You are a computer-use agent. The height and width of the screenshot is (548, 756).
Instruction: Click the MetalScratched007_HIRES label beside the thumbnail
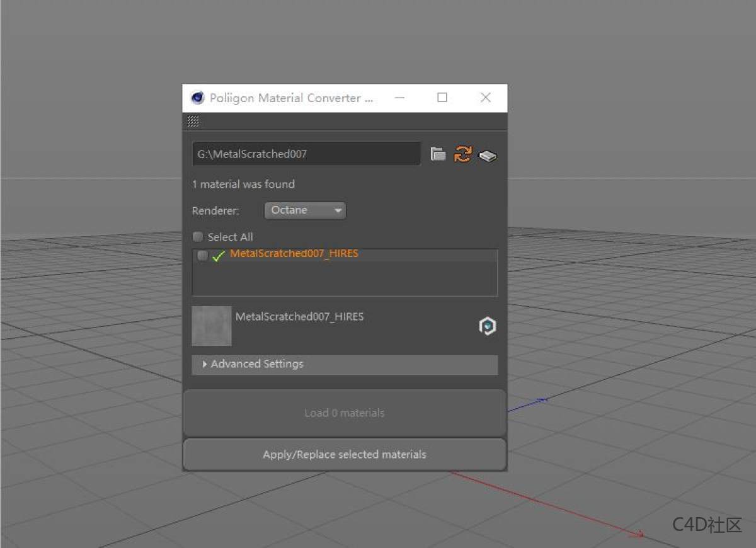point(299,317)
